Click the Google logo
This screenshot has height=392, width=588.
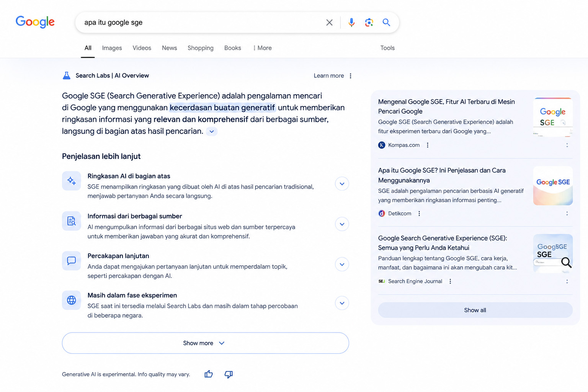[35, 22]
